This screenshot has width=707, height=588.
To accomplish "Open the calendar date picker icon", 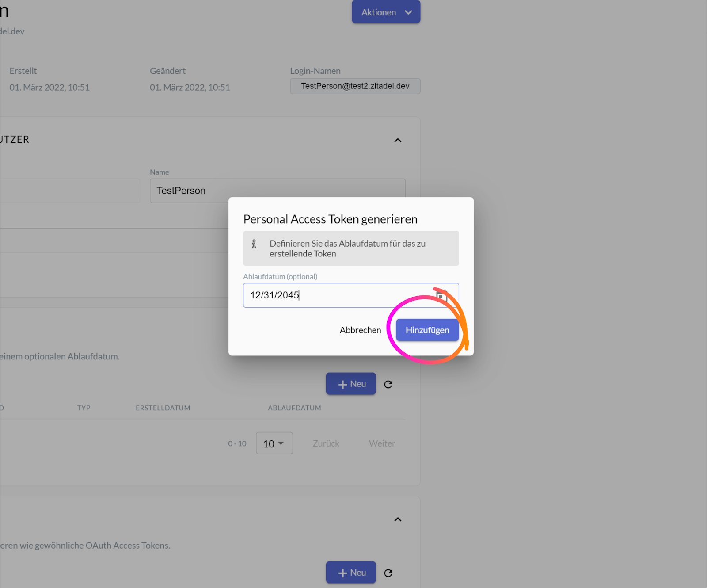I will [x=442, y=295].
